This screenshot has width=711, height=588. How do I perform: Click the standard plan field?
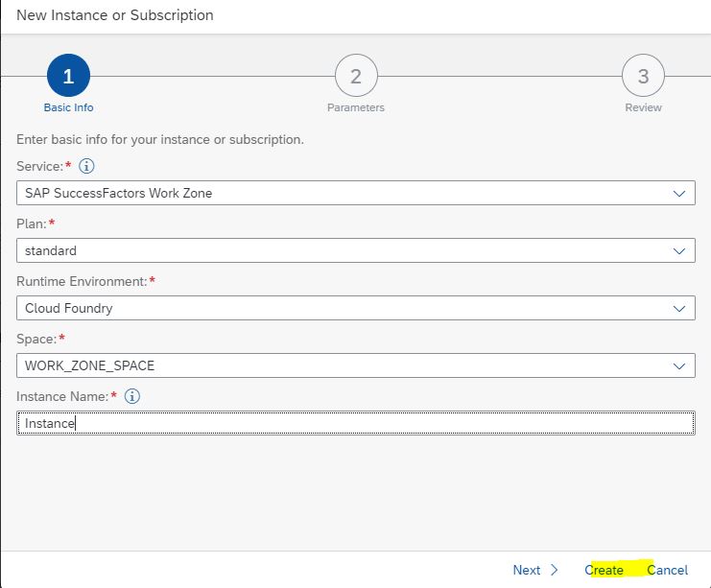tap(356, 250)
